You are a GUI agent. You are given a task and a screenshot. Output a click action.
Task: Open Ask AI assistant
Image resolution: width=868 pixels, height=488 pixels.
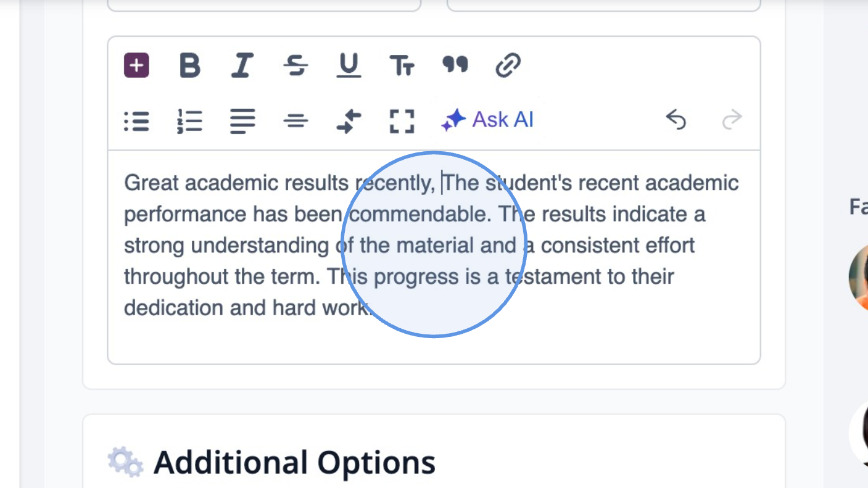point(487,120)
